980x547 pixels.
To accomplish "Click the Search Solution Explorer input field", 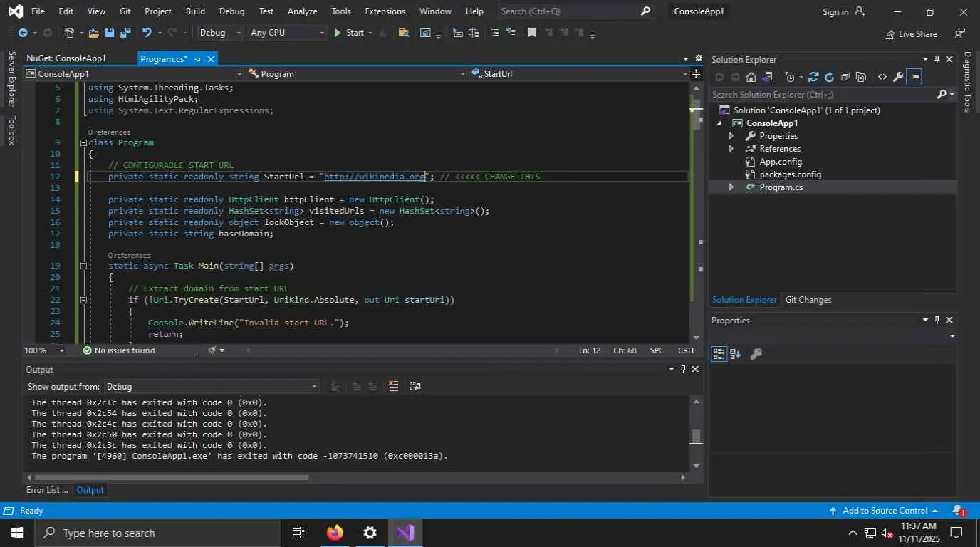I will tap(819, 94).
